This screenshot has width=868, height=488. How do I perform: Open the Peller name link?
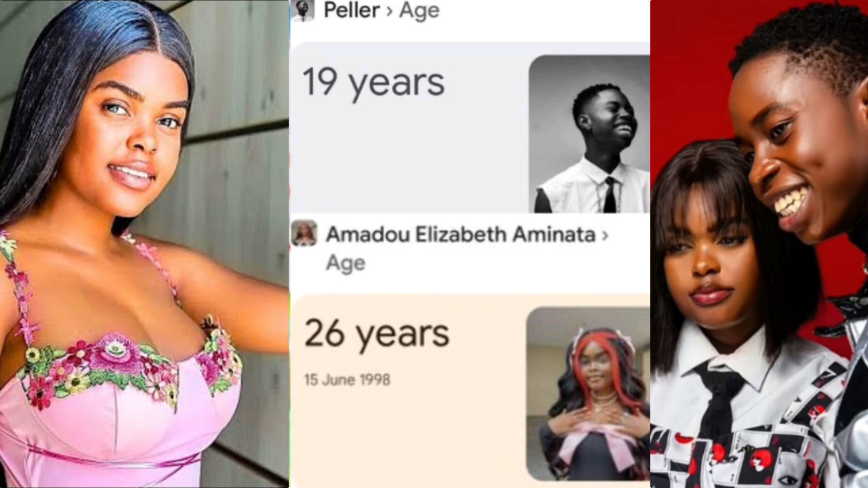352,10
